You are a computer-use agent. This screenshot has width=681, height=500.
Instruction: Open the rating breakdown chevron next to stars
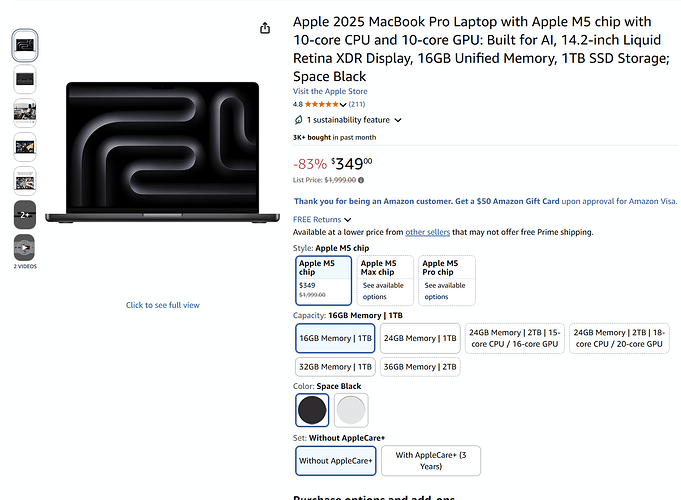(343, 105)
